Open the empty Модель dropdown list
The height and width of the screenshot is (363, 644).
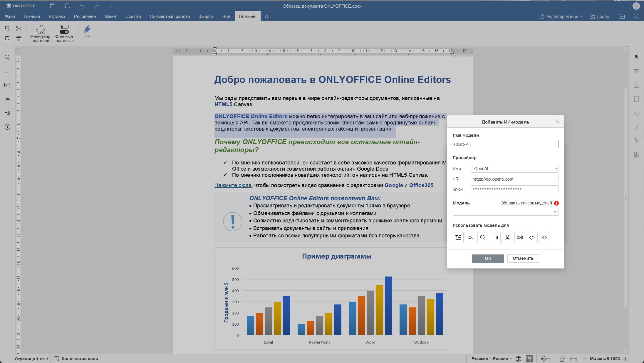pyautogui.click(x=505, y=212)
